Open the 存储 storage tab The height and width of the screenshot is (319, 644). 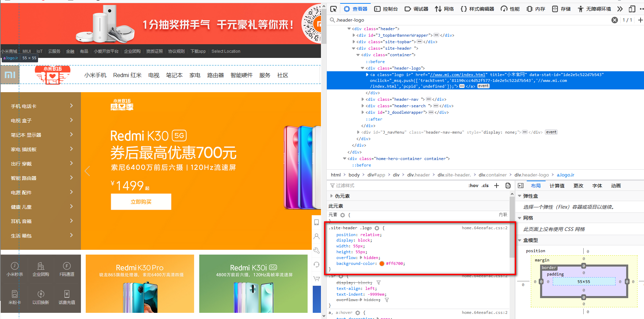(561, 9)
